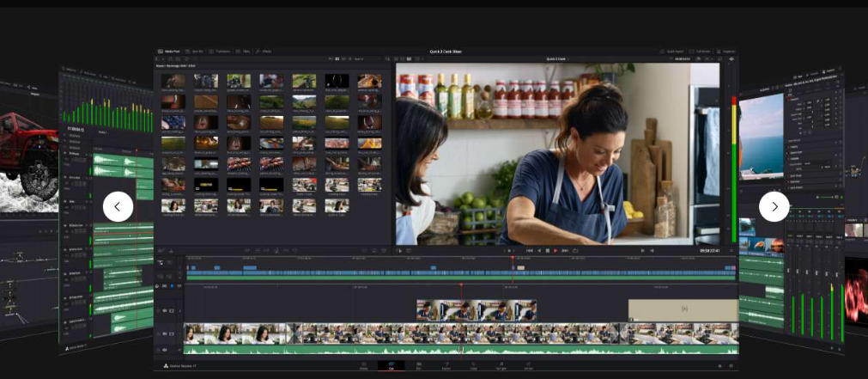Switch to the Edit page tab

(x=418, y=365)
